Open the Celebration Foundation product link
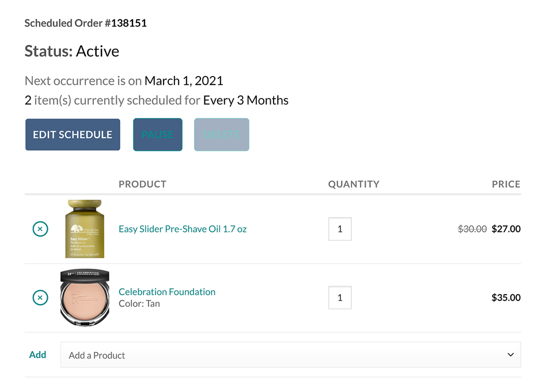 (x=167, y=292)
